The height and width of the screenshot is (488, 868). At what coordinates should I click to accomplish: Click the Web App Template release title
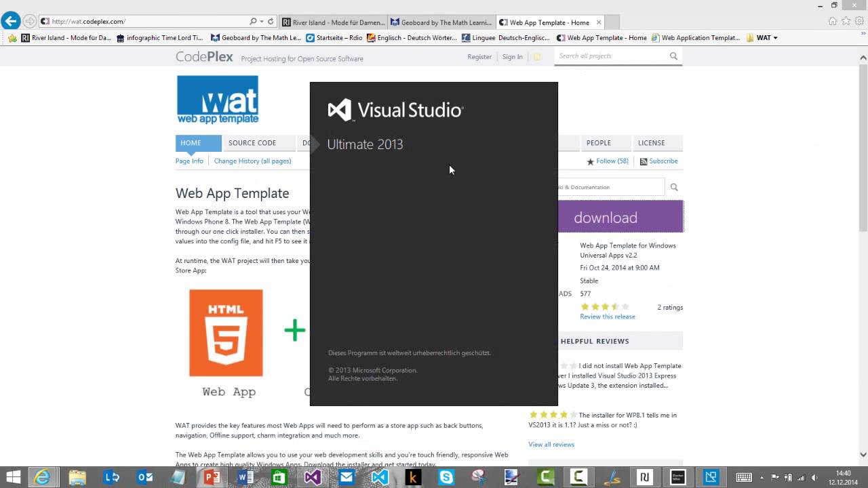[x=628, y=250]
